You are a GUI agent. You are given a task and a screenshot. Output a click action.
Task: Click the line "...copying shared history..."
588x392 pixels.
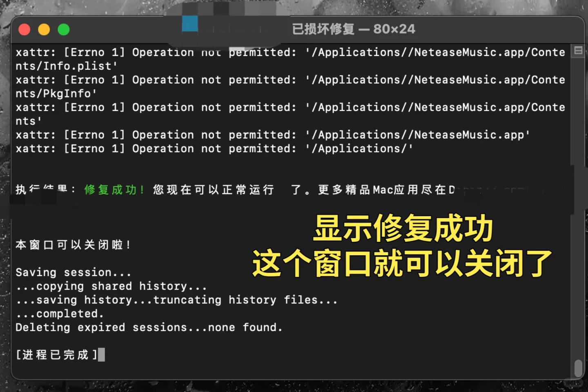click(111, 286)
